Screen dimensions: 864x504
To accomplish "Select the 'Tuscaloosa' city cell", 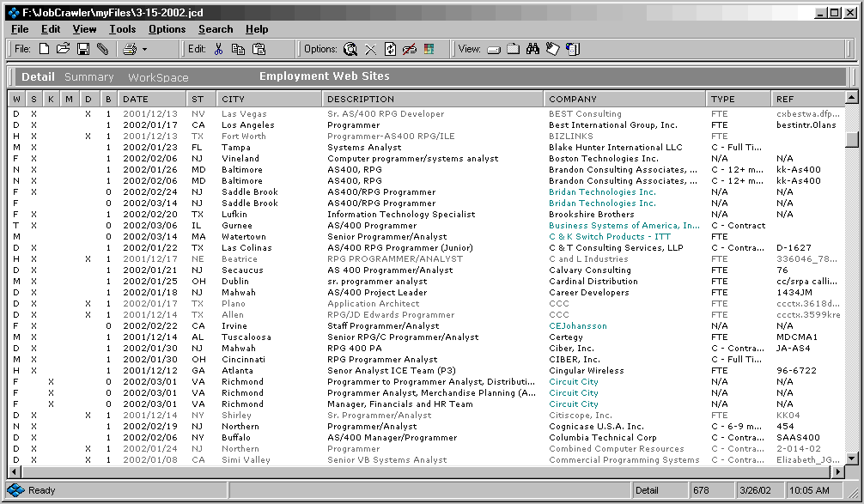I will [246, 337].
